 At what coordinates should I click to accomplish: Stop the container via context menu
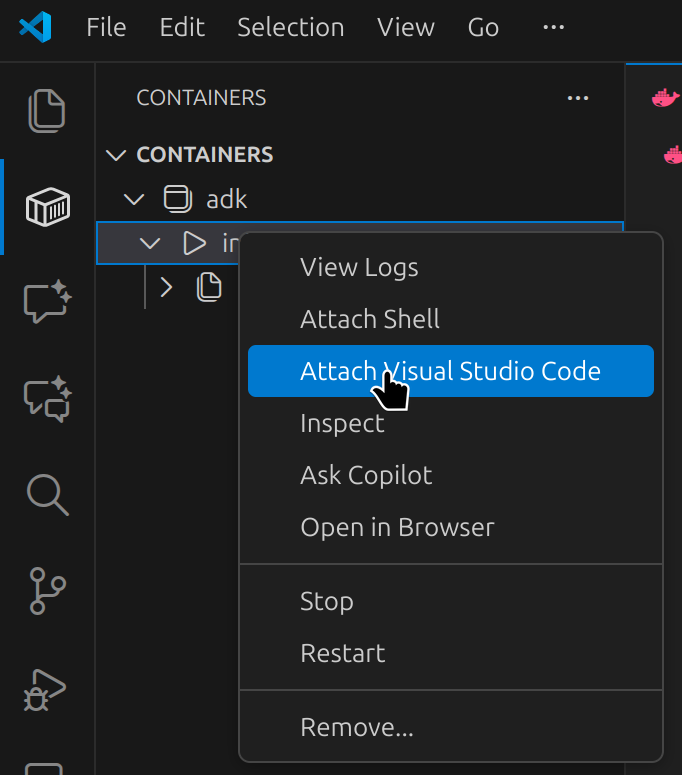click(326, 601)
